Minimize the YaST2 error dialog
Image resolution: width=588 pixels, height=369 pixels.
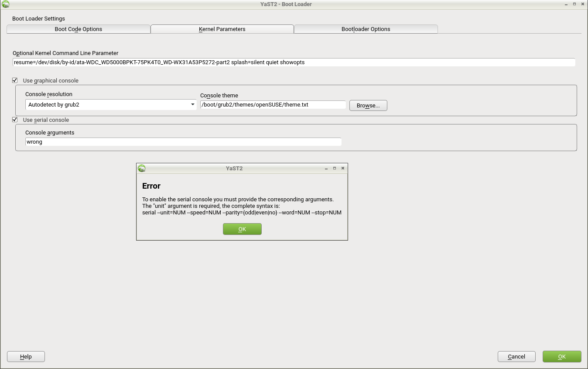[x=326, y=168]
